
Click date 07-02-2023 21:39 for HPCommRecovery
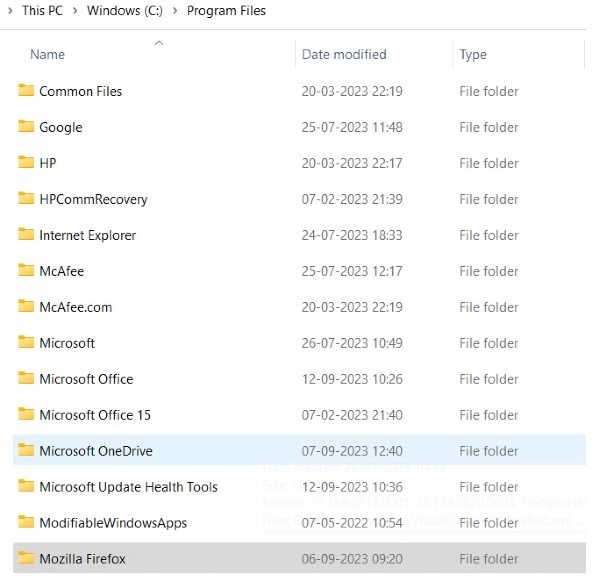coord(352,199)
